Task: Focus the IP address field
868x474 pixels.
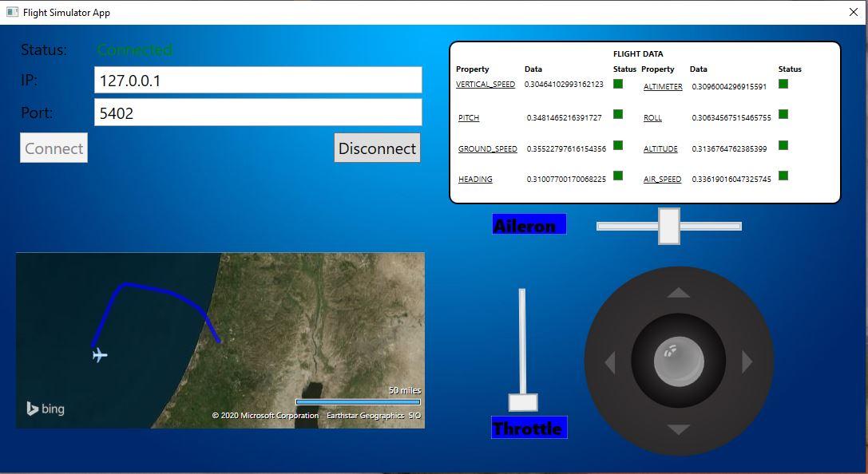Action: click(x=258, y=81)
